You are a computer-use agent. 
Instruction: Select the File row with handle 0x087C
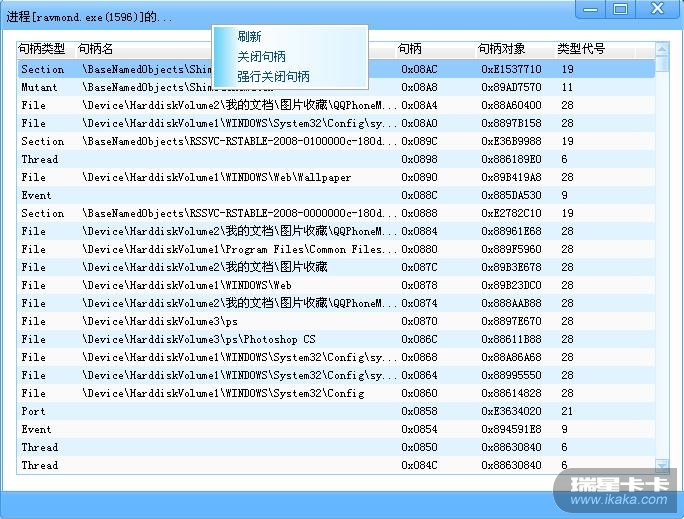(336, 267)
